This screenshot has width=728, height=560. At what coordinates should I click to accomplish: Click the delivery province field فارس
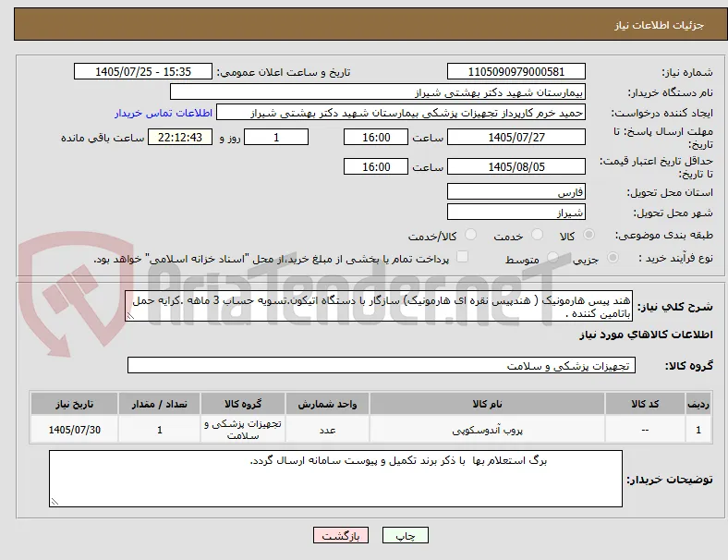(x=516, y=191)
